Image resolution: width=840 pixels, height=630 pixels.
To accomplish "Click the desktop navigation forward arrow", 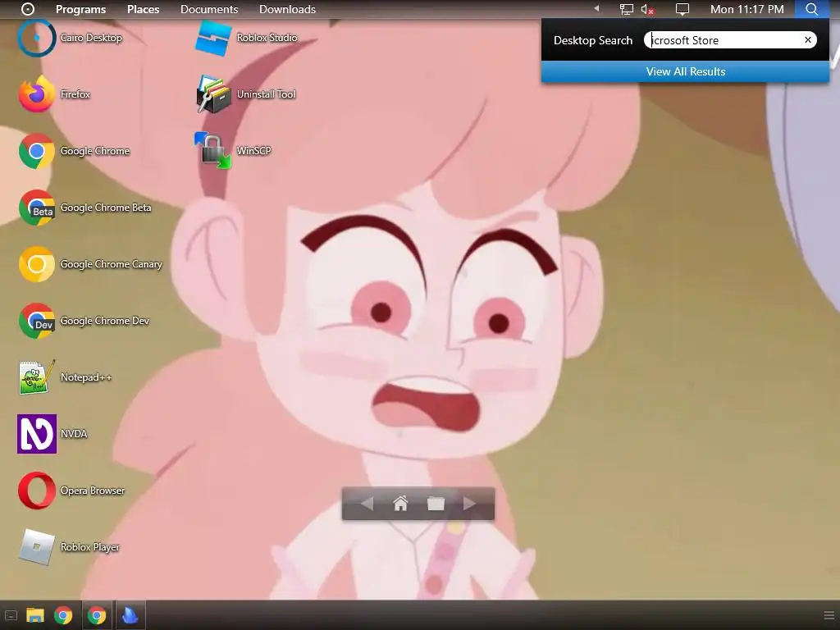I will pyautogui.click(x=469, y=504).
